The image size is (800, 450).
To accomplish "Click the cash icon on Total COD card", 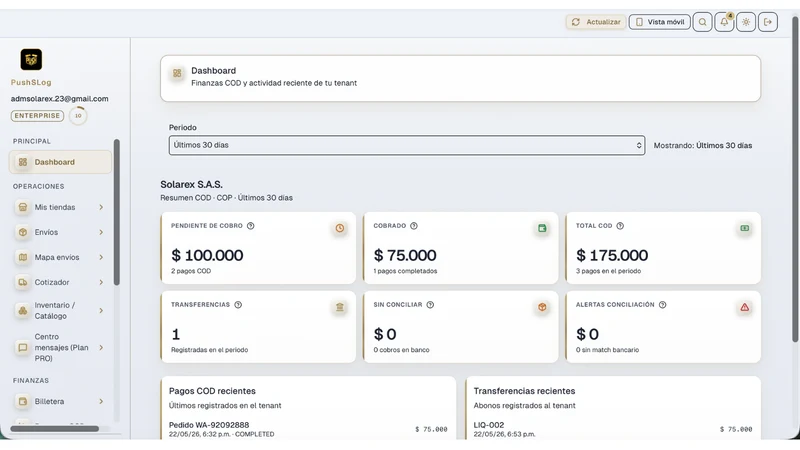I will (x=745, y=228).
